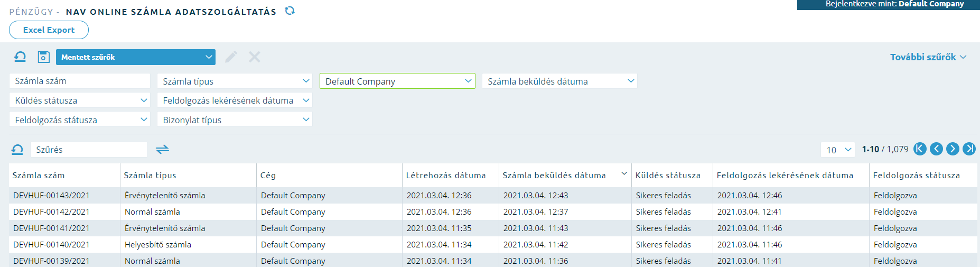Viewport: 980px width, 267px height.
Task: Reset table search with arrow beside Szűrés
Action: coord(17,150)
